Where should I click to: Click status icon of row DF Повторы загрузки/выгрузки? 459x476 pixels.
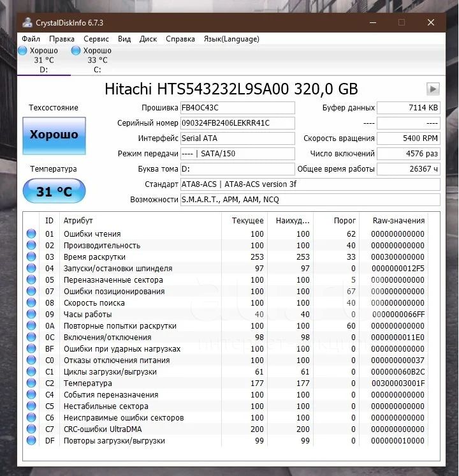31,440
